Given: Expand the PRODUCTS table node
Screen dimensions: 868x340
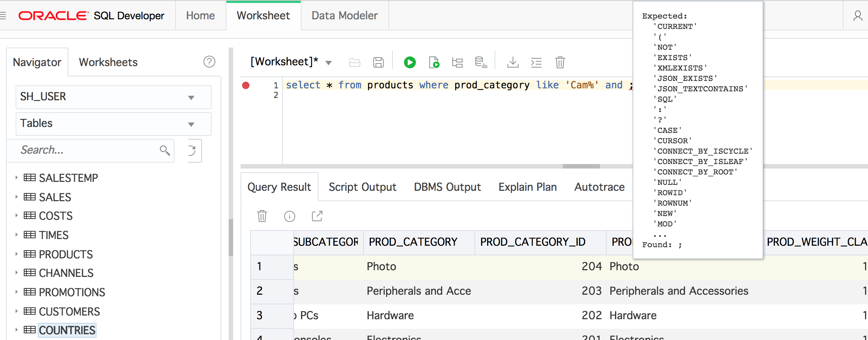Looking at the screenshot, I should pyautogui.click(x=16, y=254).
